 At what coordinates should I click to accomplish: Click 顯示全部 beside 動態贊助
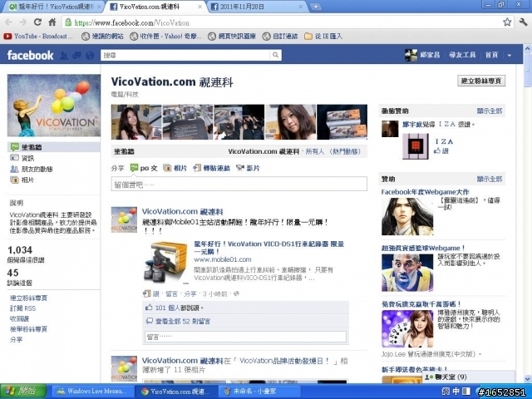(x=490, y=111)
